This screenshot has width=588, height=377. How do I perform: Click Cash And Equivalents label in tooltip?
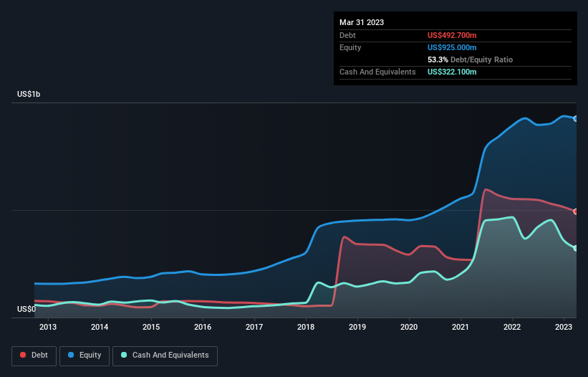377,72
